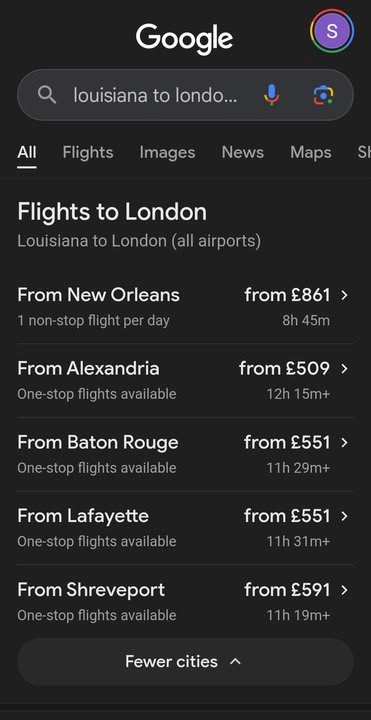Select From Shreveport price £591
The width and height of the screenshot is (371, 720).
[287, 590]
